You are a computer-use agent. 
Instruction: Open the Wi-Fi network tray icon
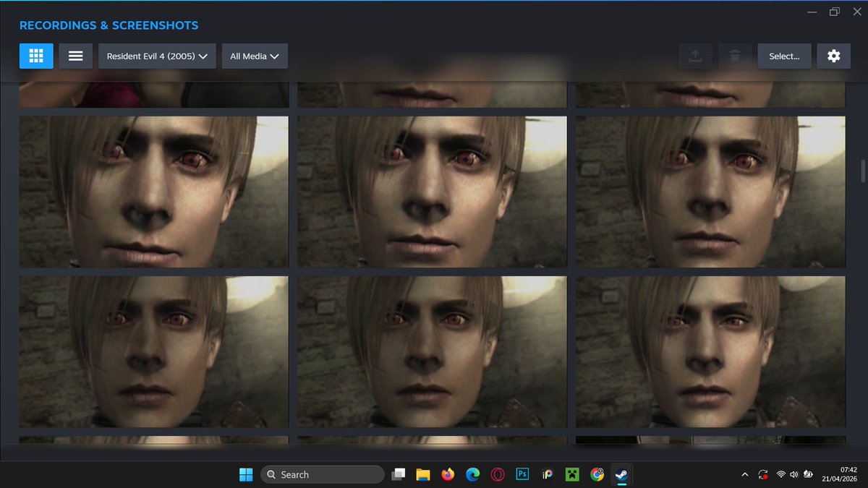click(781, 474)
